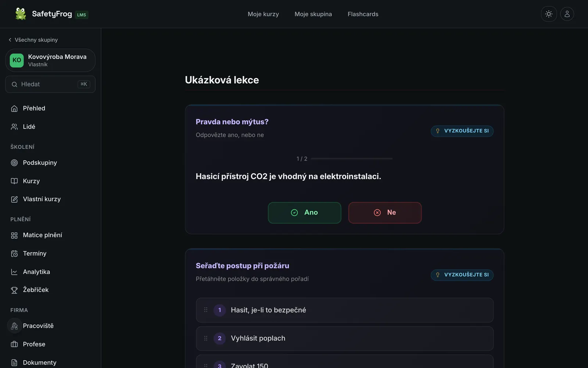The height and width of the screenshot is (368, 588).
Task: Open the user profile icon
Action: tap(567, 14)
